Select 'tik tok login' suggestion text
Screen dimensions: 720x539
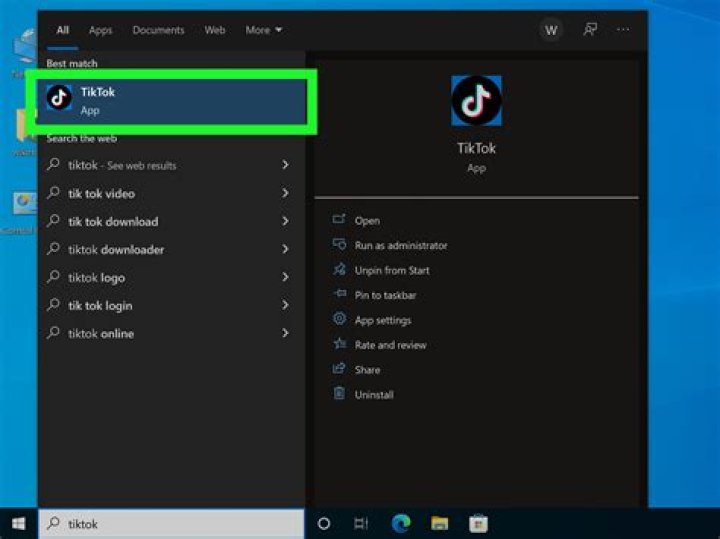coord(100,306)
